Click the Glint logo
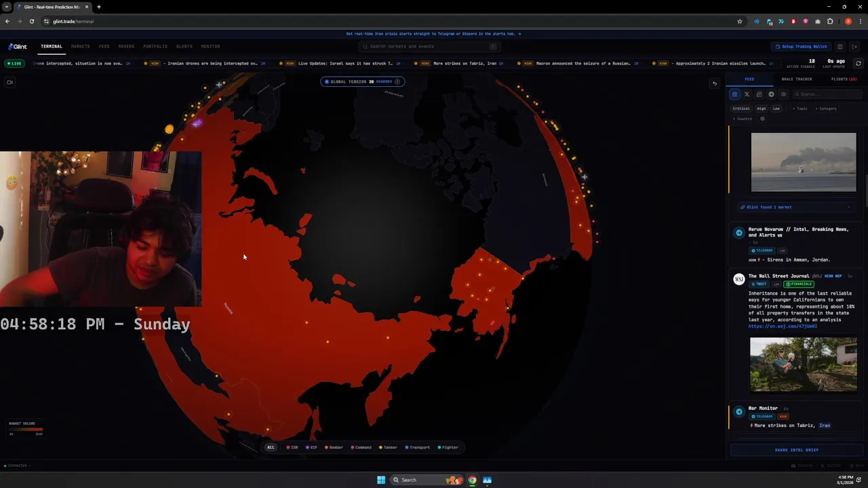 click(x=18, y=47)
